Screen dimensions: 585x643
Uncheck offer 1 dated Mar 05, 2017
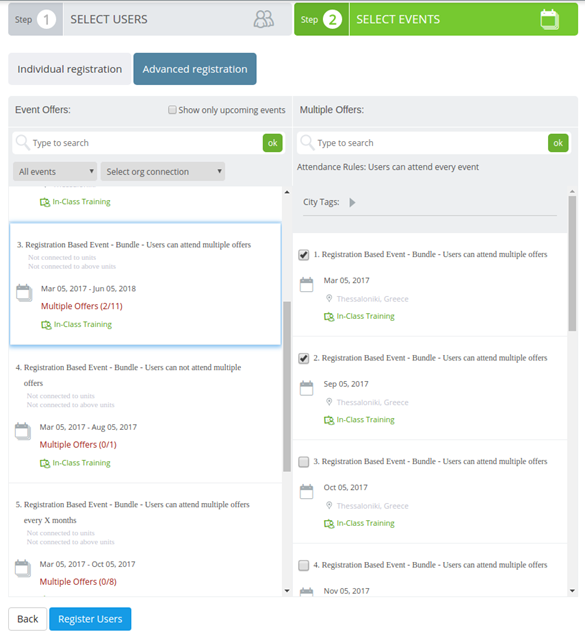tap(303, 255)
